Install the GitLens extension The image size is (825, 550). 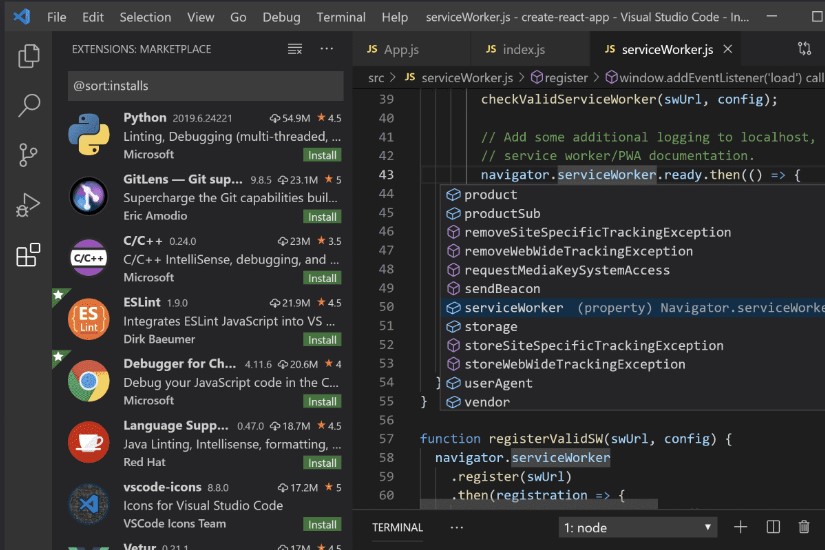(322, 217)
